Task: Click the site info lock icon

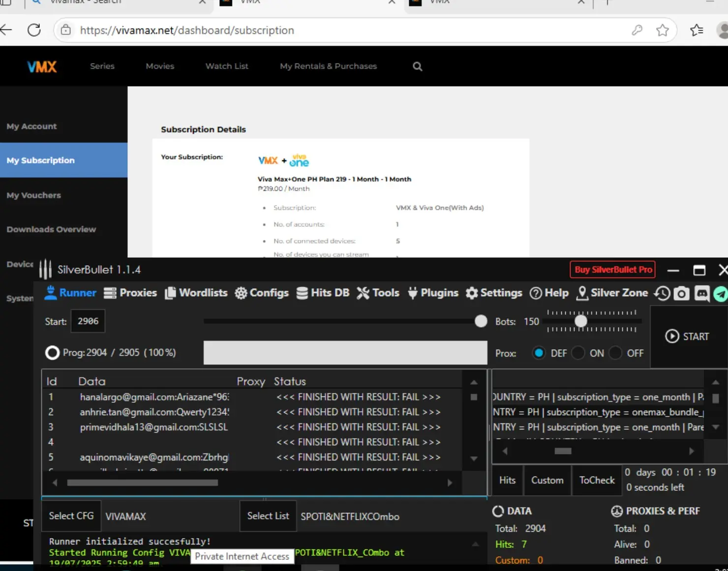Action: tap(65, 30)
